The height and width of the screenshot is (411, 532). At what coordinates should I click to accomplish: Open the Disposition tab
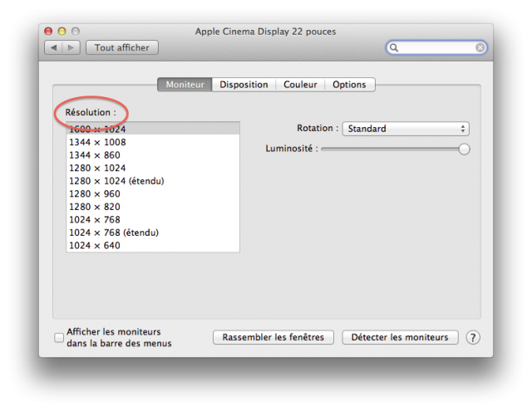(x=244, y=85)
